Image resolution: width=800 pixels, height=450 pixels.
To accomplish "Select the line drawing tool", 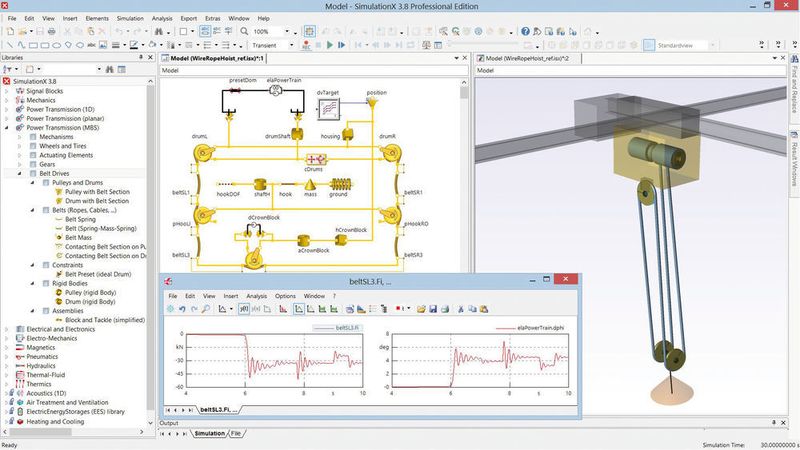I will coord(10,45).
